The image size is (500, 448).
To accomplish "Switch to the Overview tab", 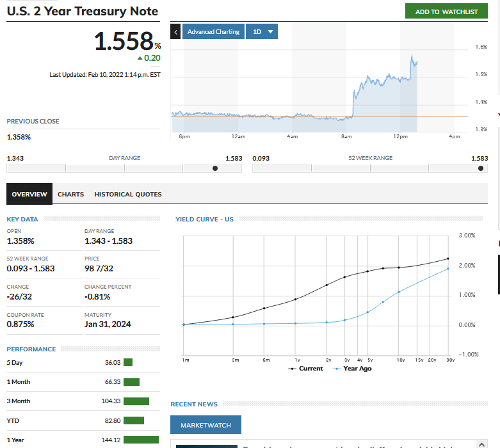I will coord(29,194).
